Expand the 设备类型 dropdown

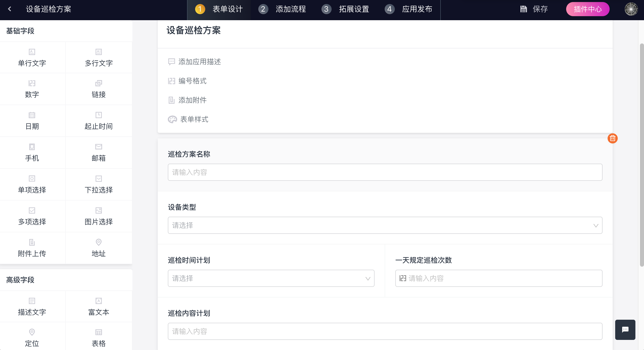(x=385, y=225)
